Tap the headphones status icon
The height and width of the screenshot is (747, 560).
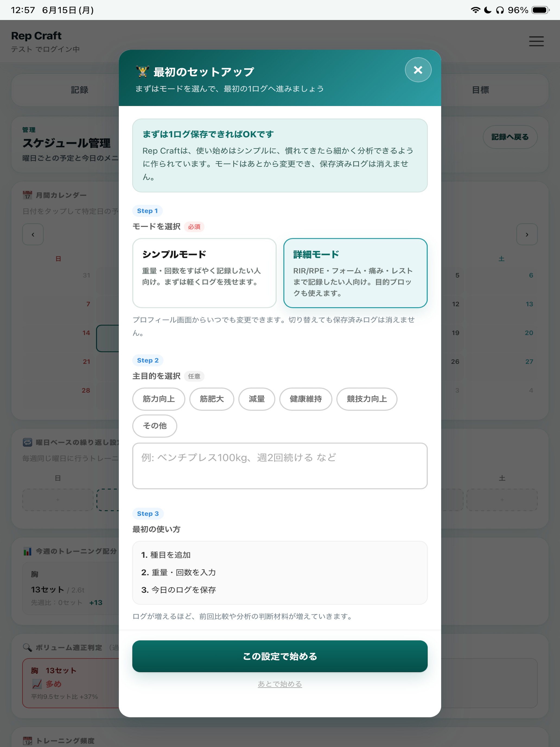click(x=500, y=10)
